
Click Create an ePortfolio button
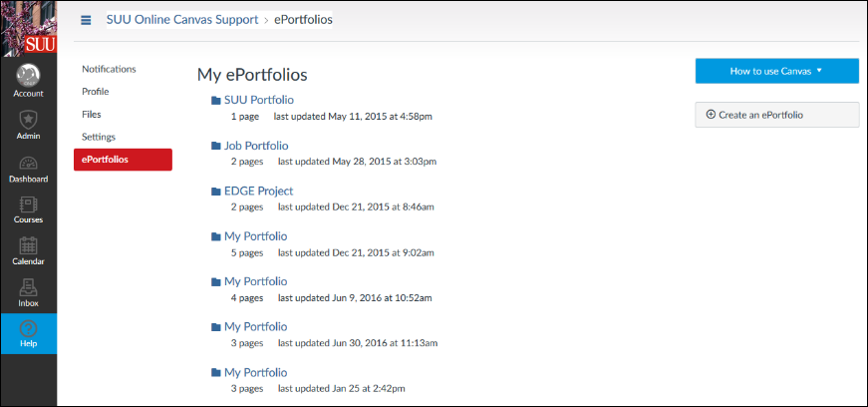coord(776,115)
